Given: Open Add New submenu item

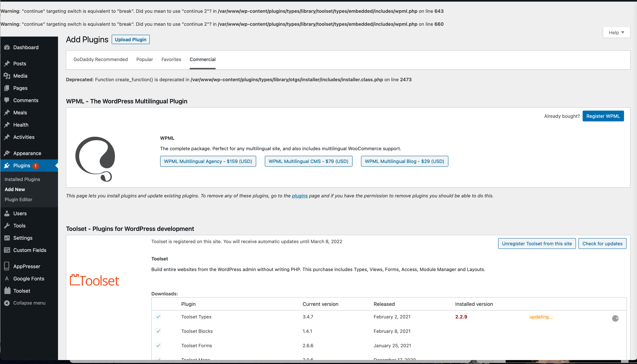Looking at the screenshot, I should [x=15, y=189].
